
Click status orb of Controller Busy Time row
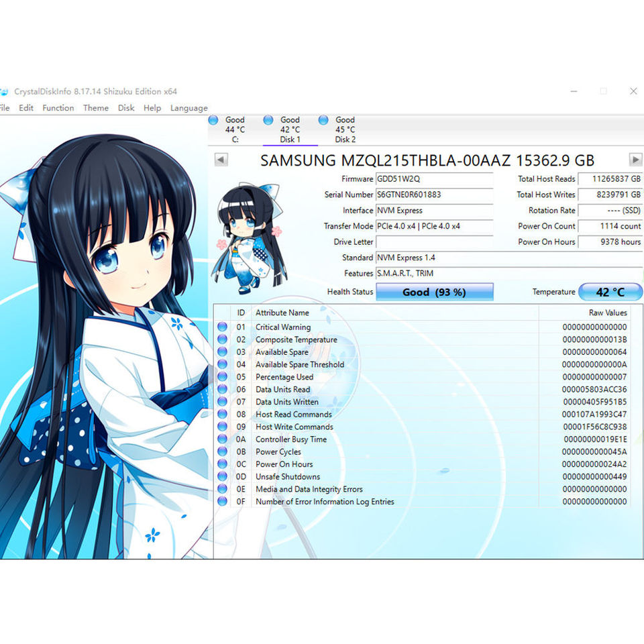(x=222, y=439)
